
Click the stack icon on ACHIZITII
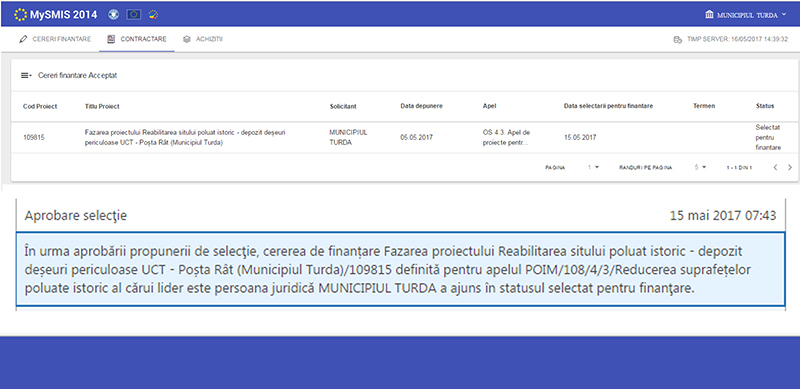coord(187,39)
